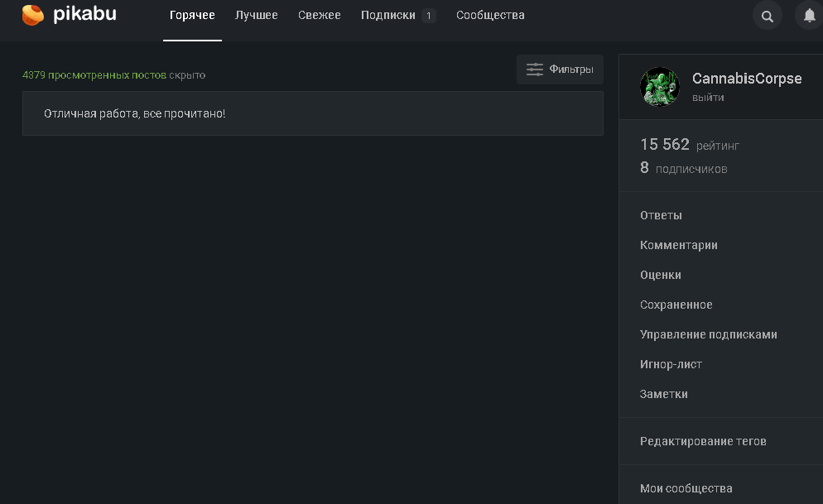Click the CannabisCorpse avatar image
The width and height of the screenshot is (823, 504).
pos(660,87)
